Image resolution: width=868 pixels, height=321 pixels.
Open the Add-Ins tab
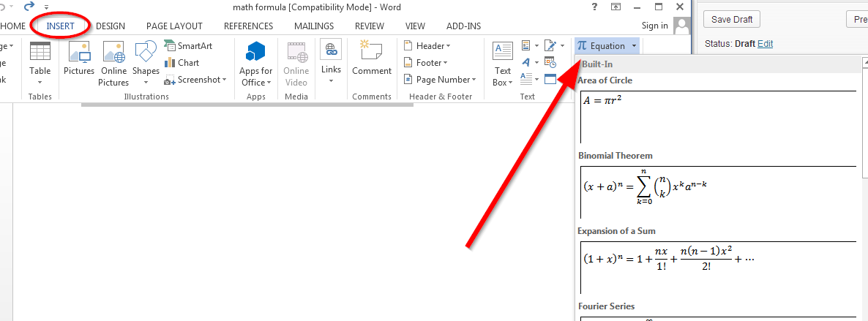point(463,26)
